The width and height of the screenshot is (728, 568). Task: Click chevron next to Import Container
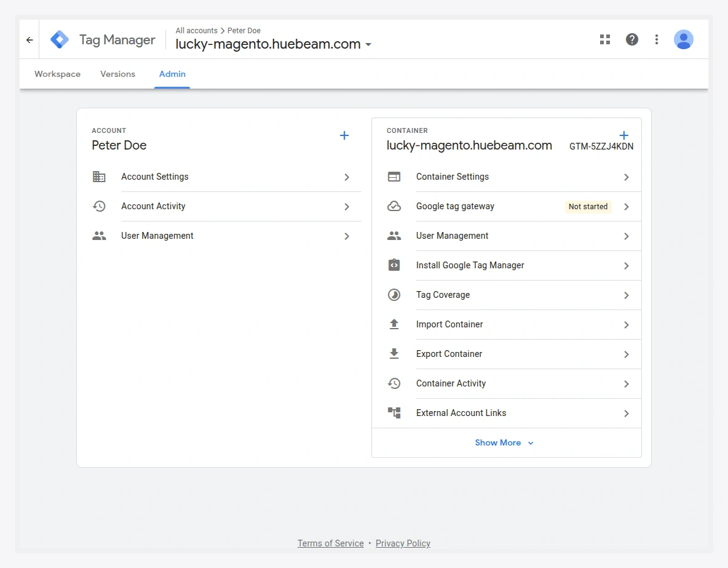pos(627,325)
